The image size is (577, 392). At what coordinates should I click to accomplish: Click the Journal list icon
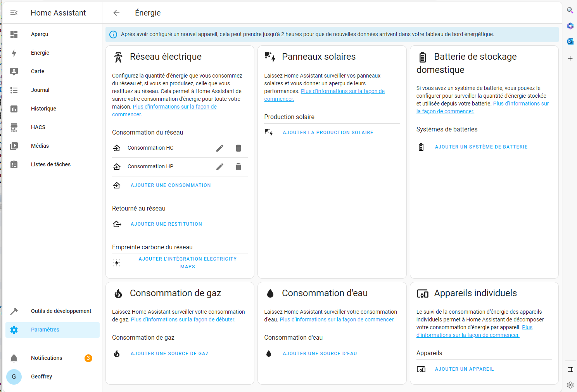(x=14, y=90)
